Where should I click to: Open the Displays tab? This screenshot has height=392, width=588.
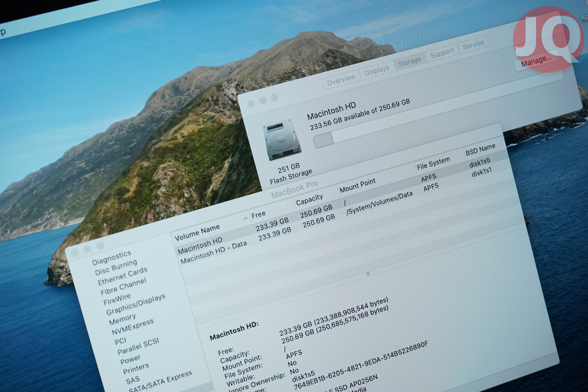pos(377,70)
